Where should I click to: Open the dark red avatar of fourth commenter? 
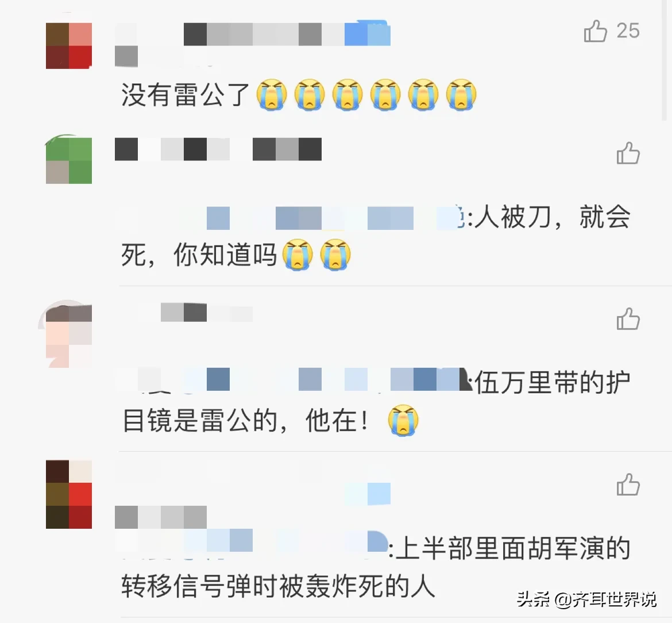69,494
